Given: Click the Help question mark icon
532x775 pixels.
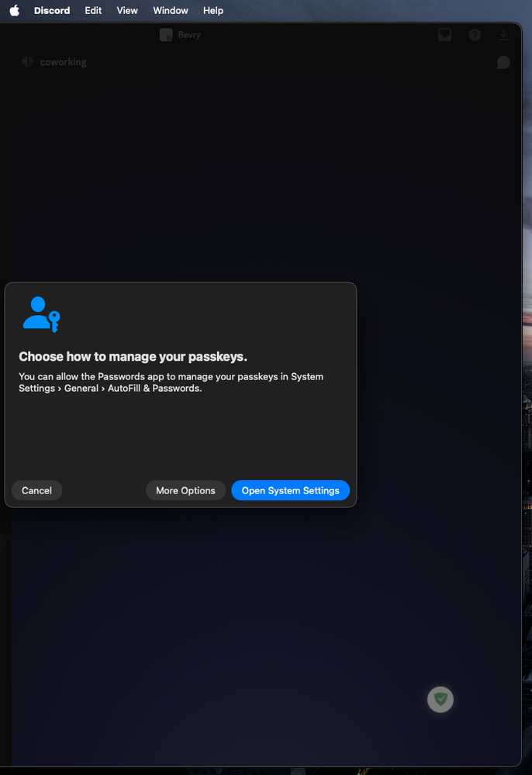Looking at the screenshot, I should (x=475, y=35).
